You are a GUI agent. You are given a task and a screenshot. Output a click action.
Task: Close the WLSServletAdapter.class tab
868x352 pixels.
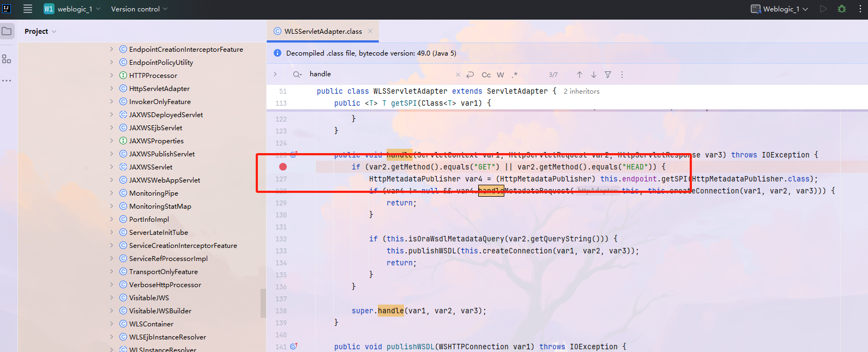tap(370, 31)
